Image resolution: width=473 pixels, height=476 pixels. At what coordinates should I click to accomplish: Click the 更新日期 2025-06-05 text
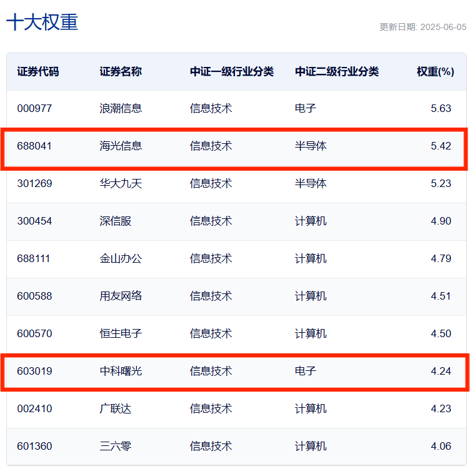click(x=422, y=27)
